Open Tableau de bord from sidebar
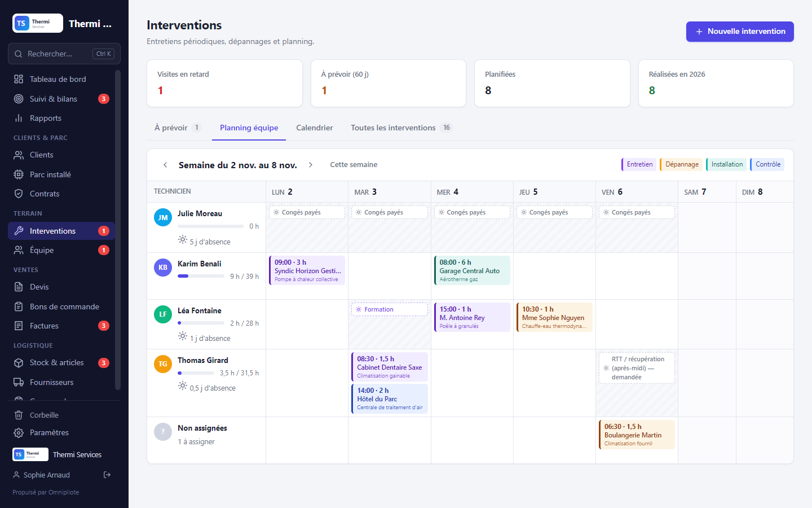Image resolution: width=812 pixels, height=508 pixels. 61,79
